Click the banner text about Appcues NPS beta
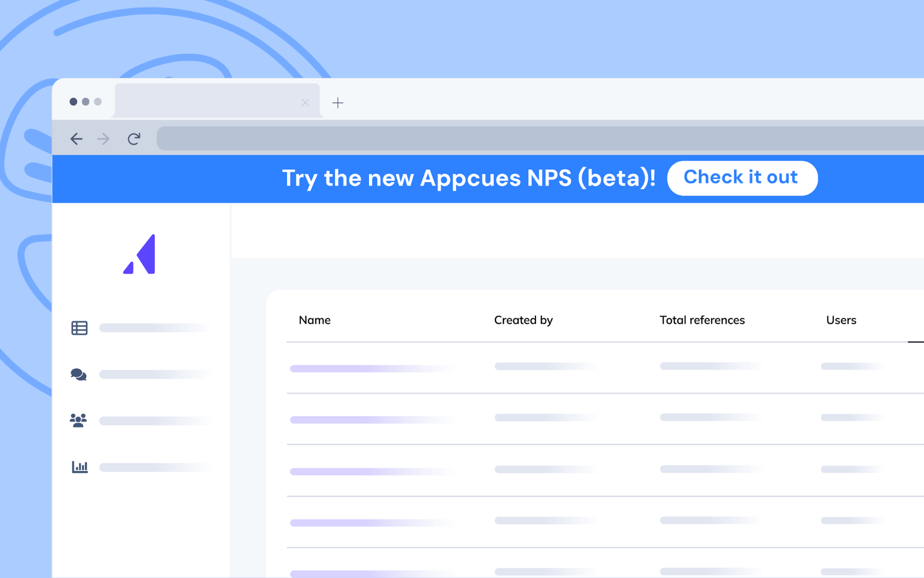 pyautogui.click(x=468, y=178)
